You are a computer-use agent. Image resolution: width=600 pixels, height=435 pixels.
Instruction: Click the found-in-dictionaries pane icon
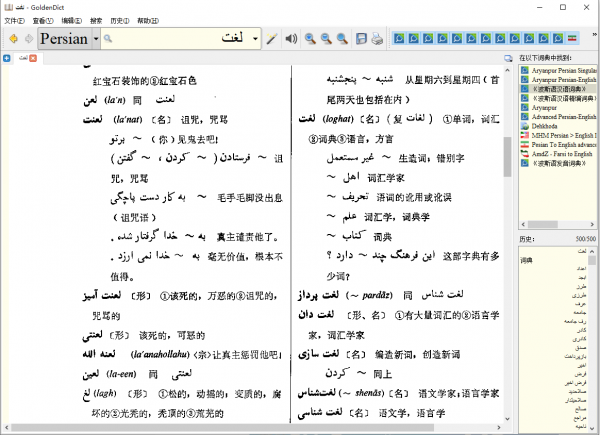pos(508,58)
